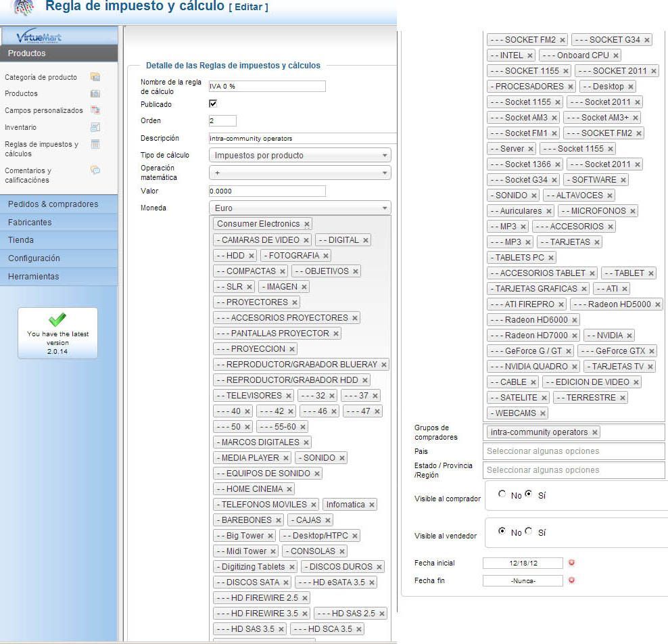Open the Operación matemática dropdown
668x644 pixels.
tap(300, 172)
